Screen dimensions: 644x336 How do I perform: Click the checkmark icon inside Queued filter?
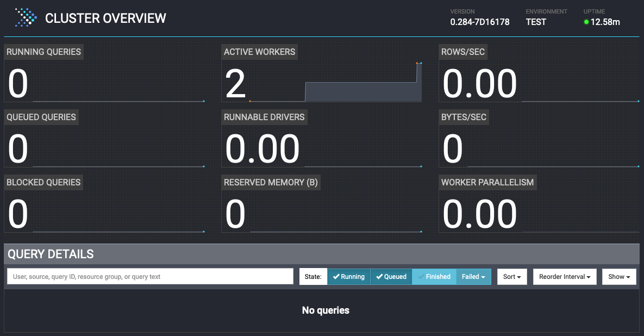pyautogui.click(x=379, y=277)
